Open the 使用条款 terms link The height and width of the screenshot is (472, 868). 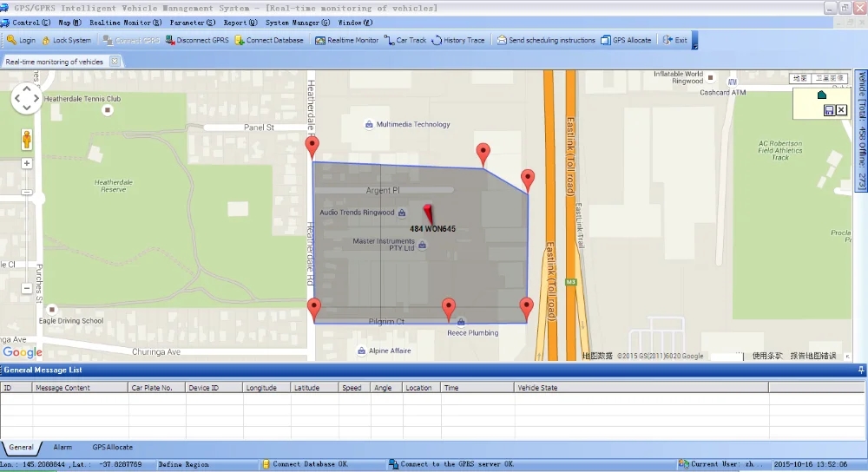[766, 356]
